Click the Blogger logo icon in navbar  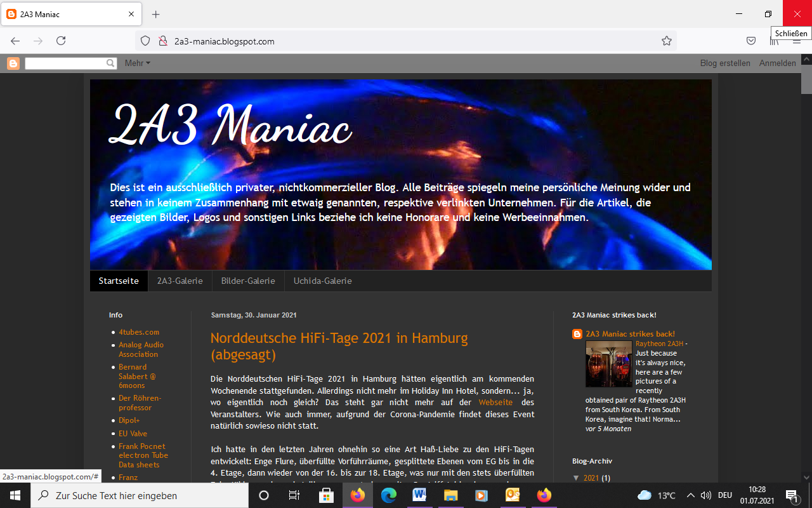(13, 63)
